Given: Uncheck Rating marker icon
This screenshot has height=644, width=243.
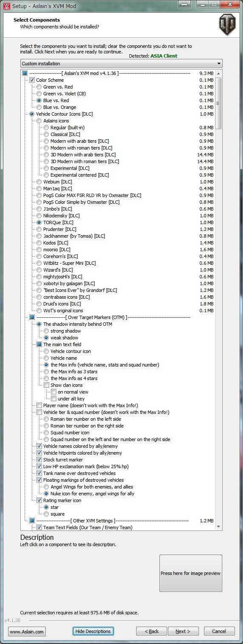Looking at the screenshot, I should coord(39,500).
